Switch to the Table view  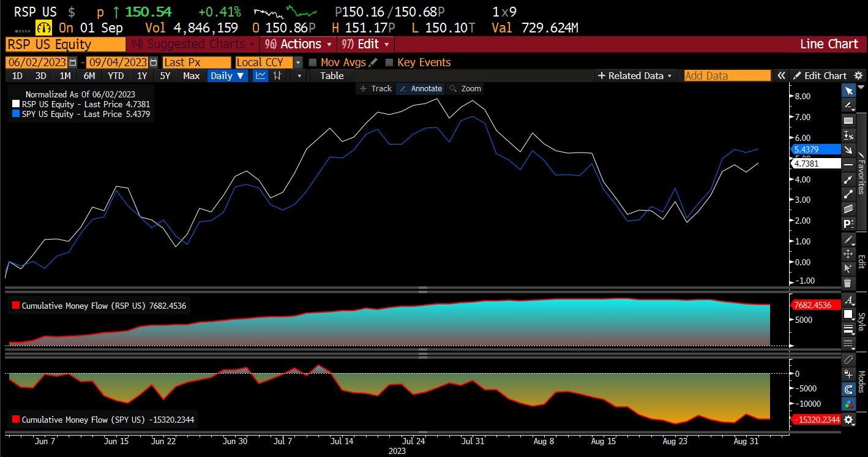(332, 75)
